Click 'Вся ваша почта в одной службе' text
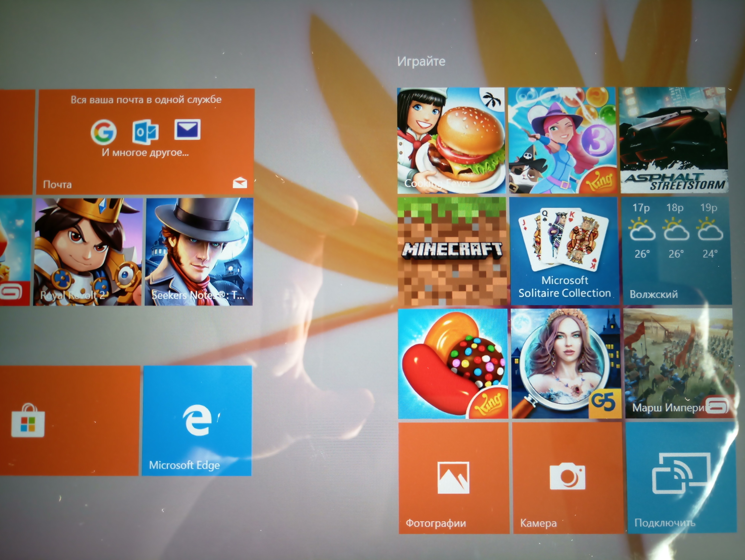This screenshot has height=560, width=745. pos(146,100)
